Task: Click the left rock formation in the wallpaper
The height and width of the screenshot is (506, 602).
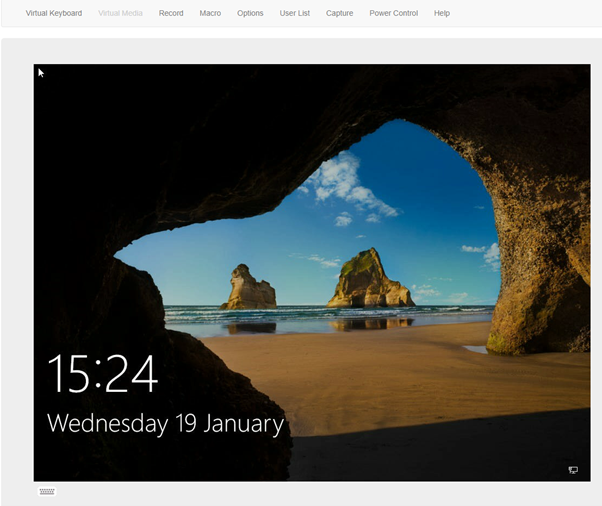Action: coord(249,288)
